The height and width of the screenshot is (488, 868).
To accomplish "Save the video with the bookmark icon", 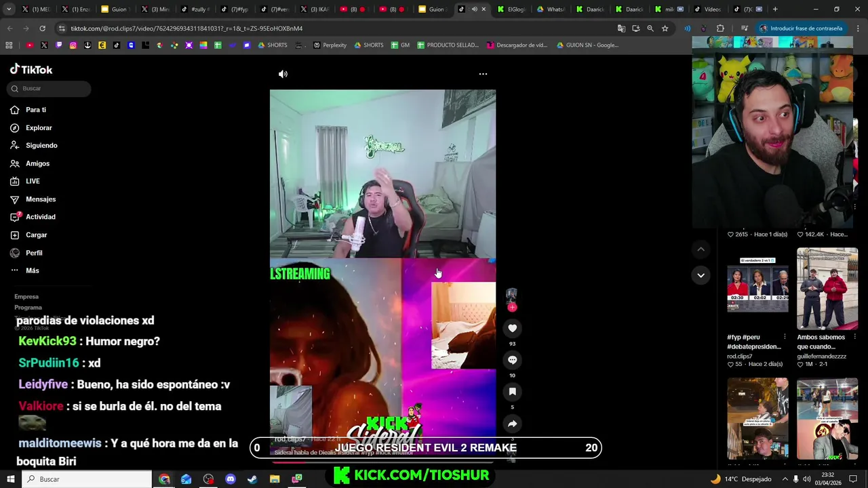I will coord(513,392).
